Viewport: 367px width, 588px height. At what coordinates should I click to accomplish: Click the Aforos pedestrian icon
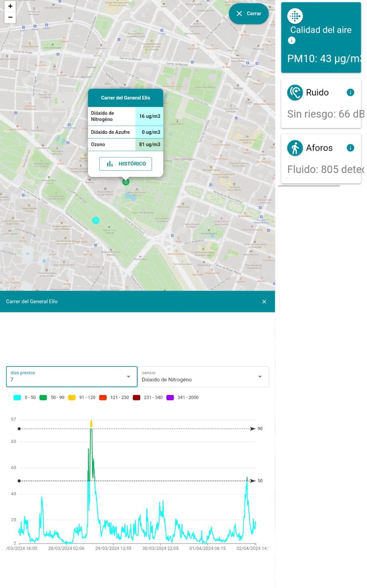coord(295,148)
